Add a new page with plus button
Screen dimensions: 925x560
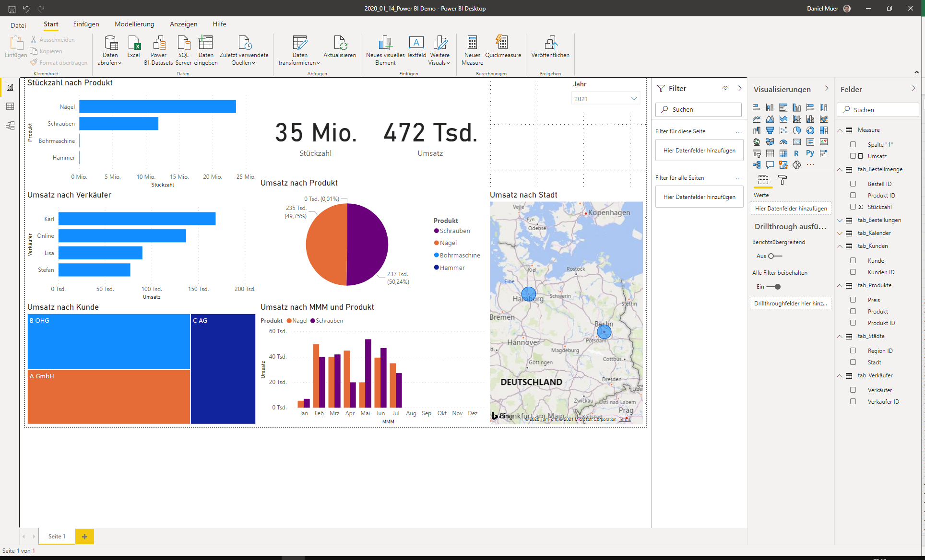pyautogui.click(x=84, y=537)
